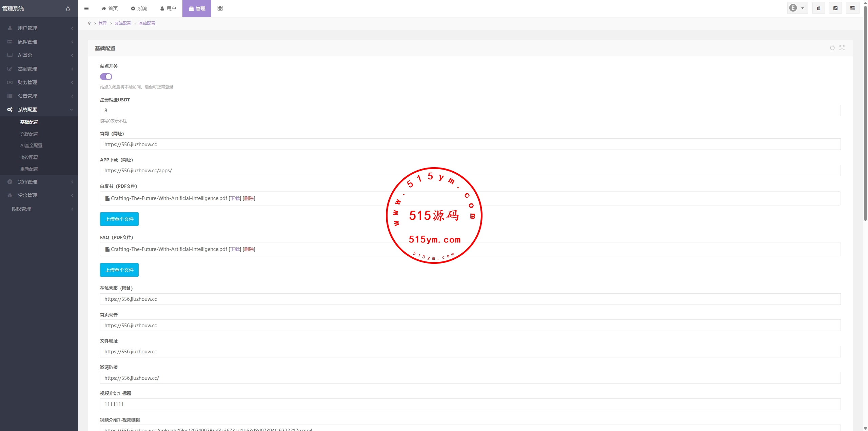Open the grid apps icon in top bar

[220, 8]
